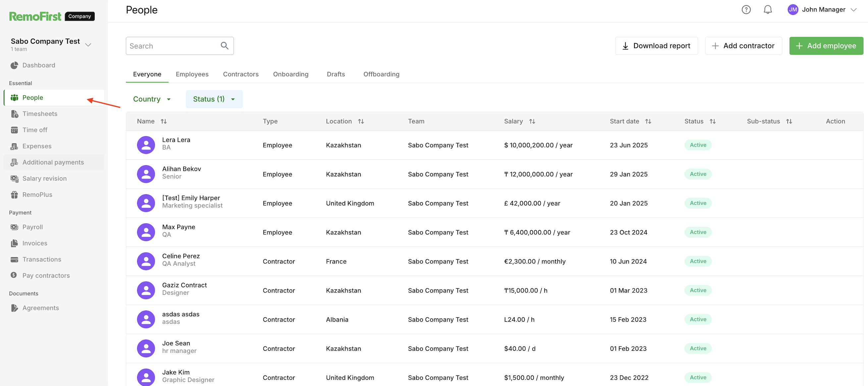The height and width of the screenshot is (386, 868).
Task: Open Agreements under Documents
Action: (x=40, y=308)
